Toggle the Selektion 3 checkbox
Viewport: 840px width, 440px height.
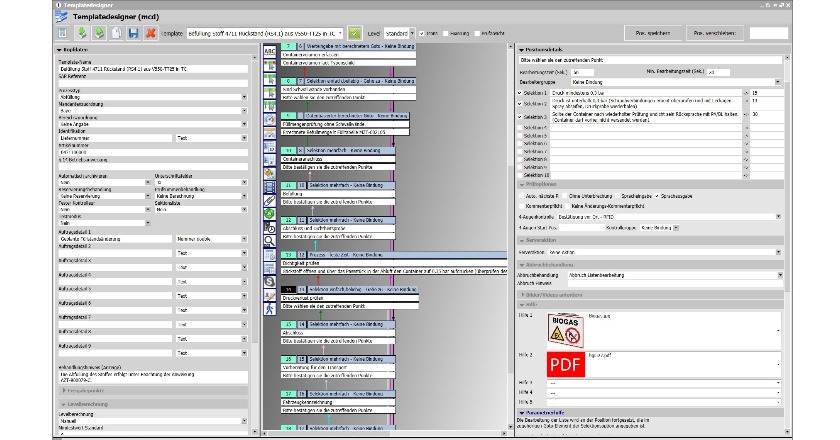point(520,116)
